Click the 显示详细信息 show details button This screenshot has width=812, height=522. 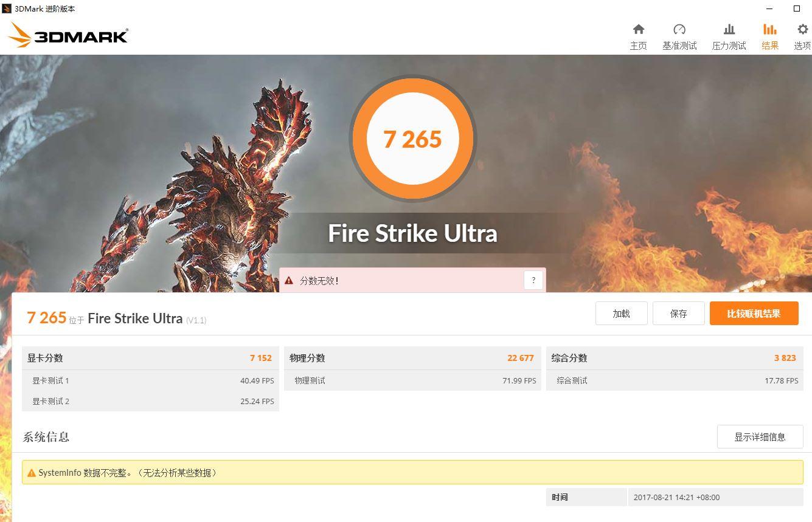tap(760, 437)
